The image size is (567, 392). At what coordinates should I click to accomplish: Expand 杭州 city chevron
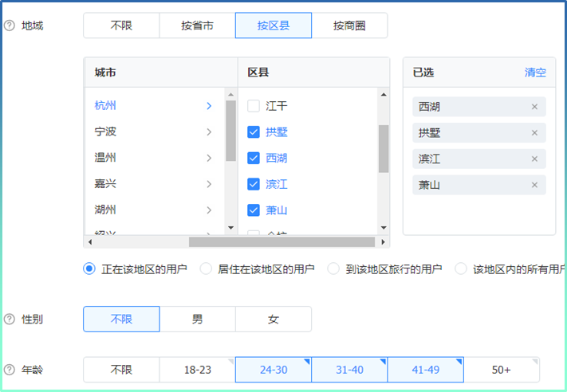[x=209, y=106]
